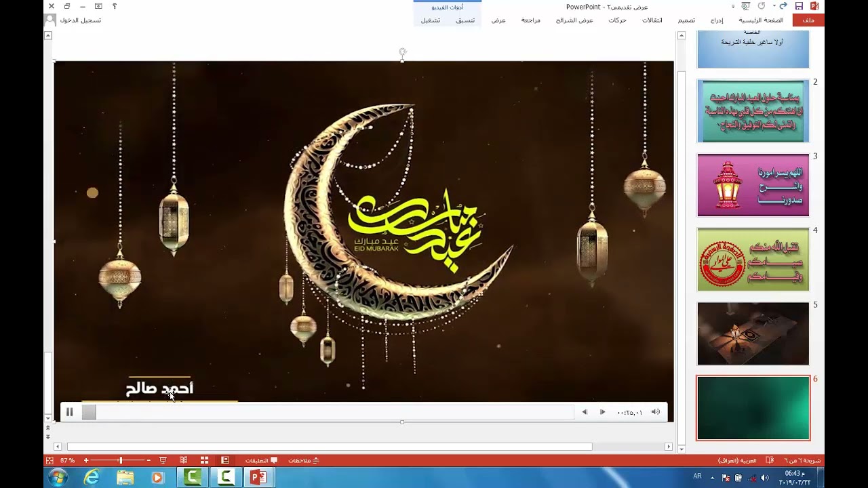Select the top partially visible slide thumbnail

click(753, 49)
